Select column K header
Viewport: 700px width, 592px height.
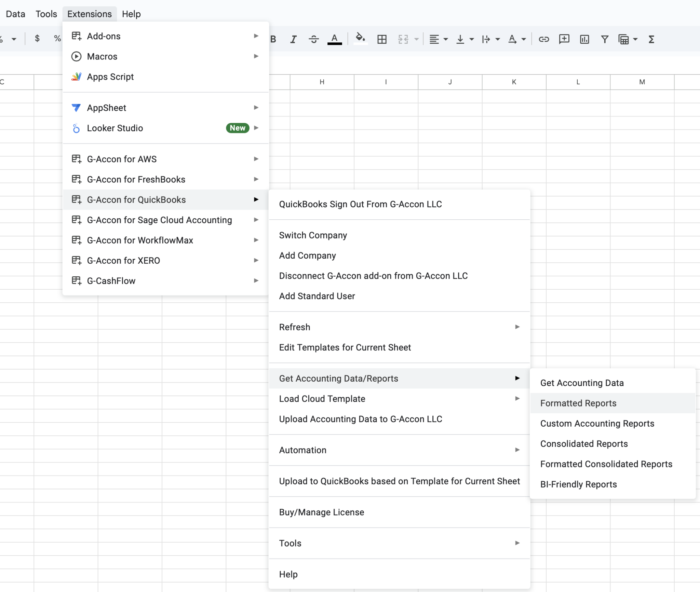click(514, 82)
